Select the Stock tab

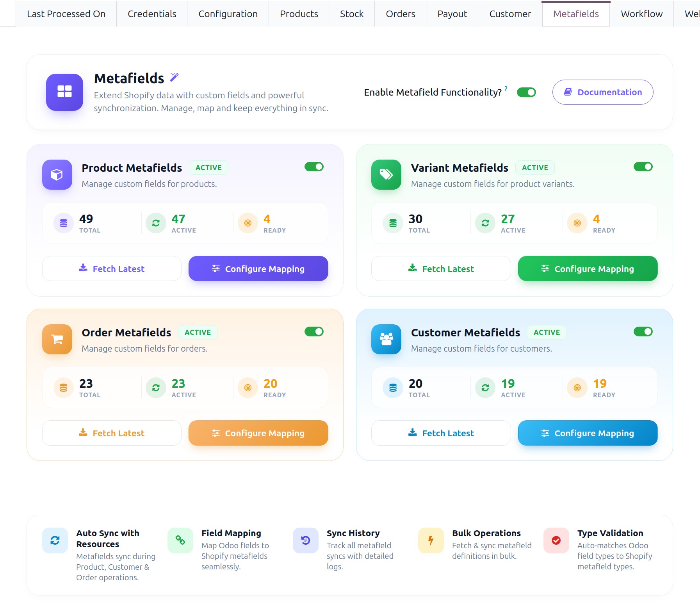pos(352,14)
